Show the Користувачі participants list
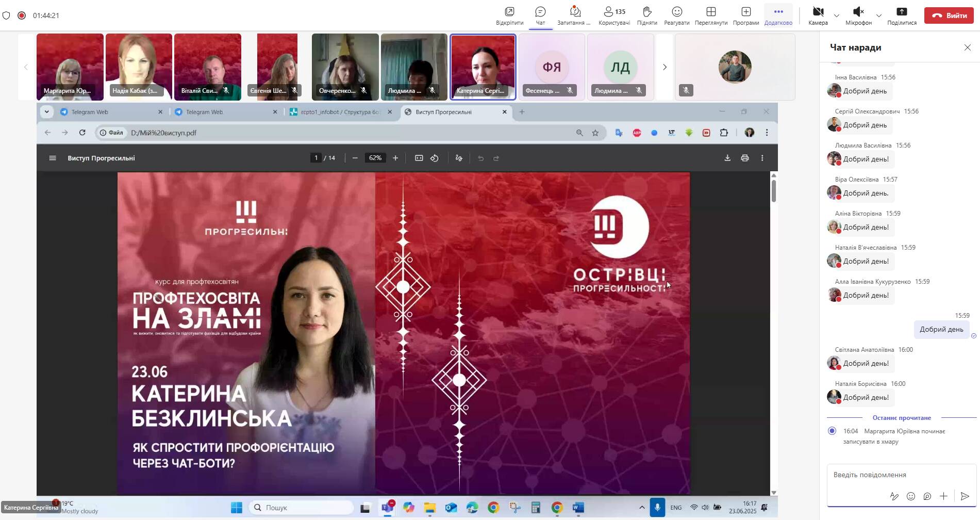The image size is (980, 520). pos(614,15)
